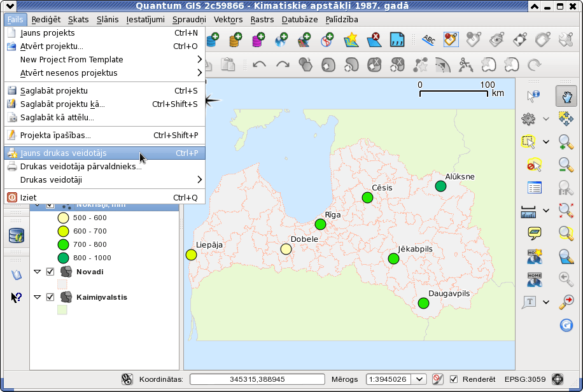
Task: Click the Undo arrow icon
Action: point(259,65)
